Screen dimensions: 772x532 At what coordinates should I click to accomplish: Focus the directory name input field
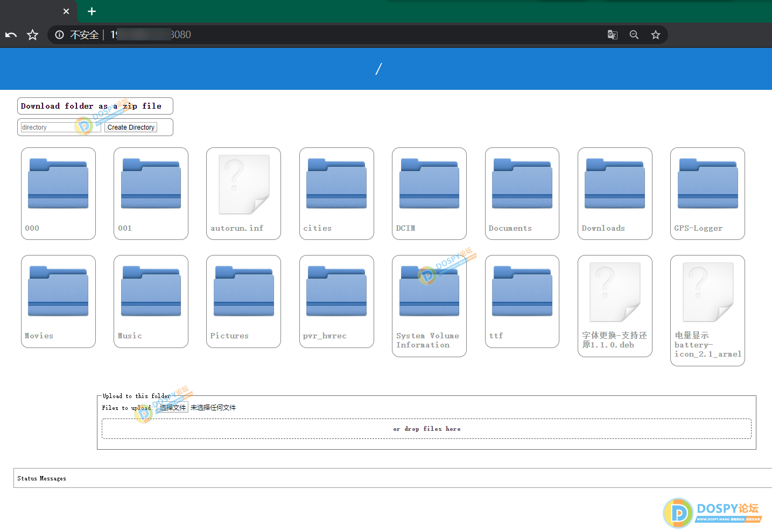pos(60,127)
